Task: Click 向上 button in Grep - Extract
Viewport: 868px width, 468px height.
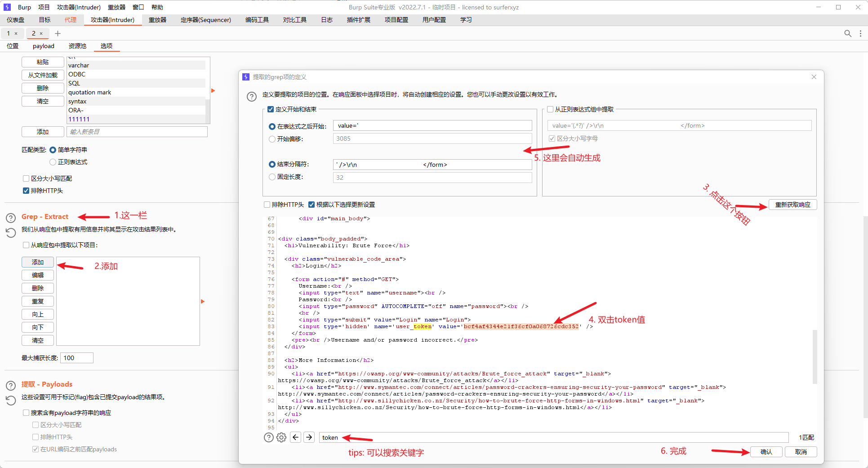Action: [38, 314]
